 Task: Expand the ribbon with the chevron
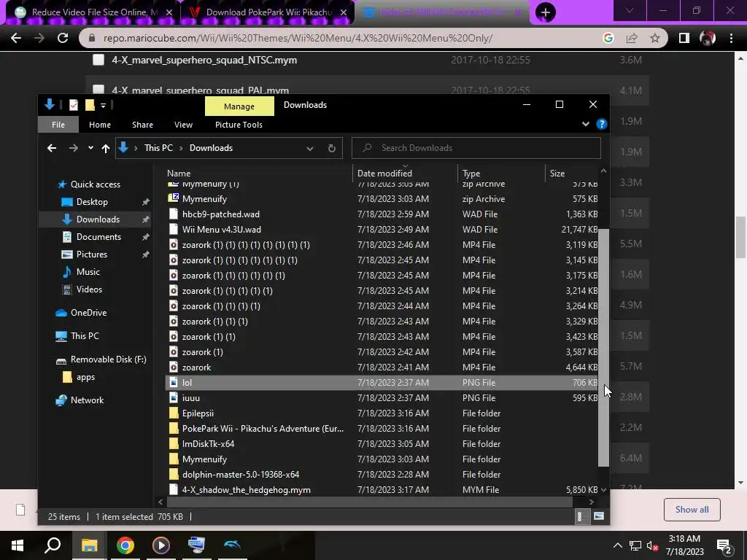(586, 124)
